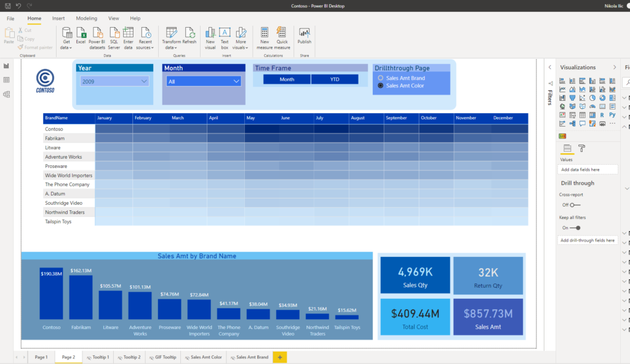Go to Page 1 tab
The width and height of the screenshot is (630, 364).
pyautogui.click(x=41, y=357)
